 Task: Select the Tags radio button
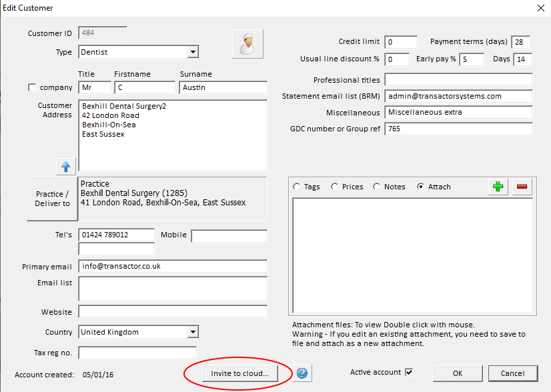coord(297,187)
